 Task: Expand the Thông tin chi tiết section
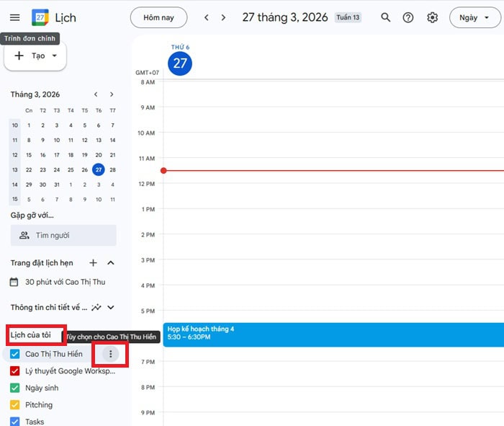pos(111,307)
